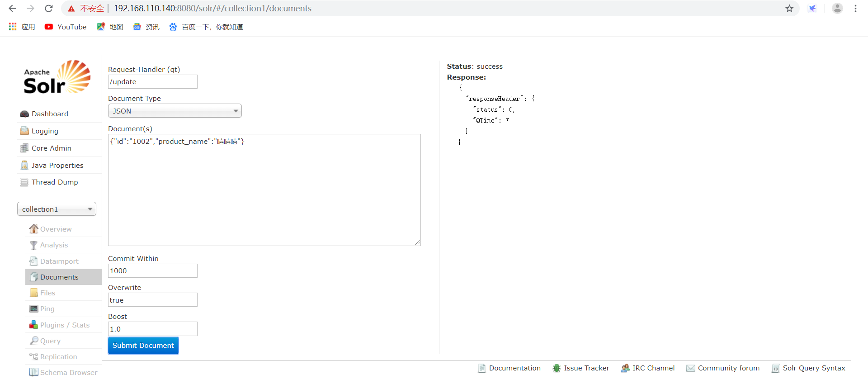Image resolution: width=868 pixels, height=389 pixels.
Task: Select the Documents menu item
Action: 63,277
